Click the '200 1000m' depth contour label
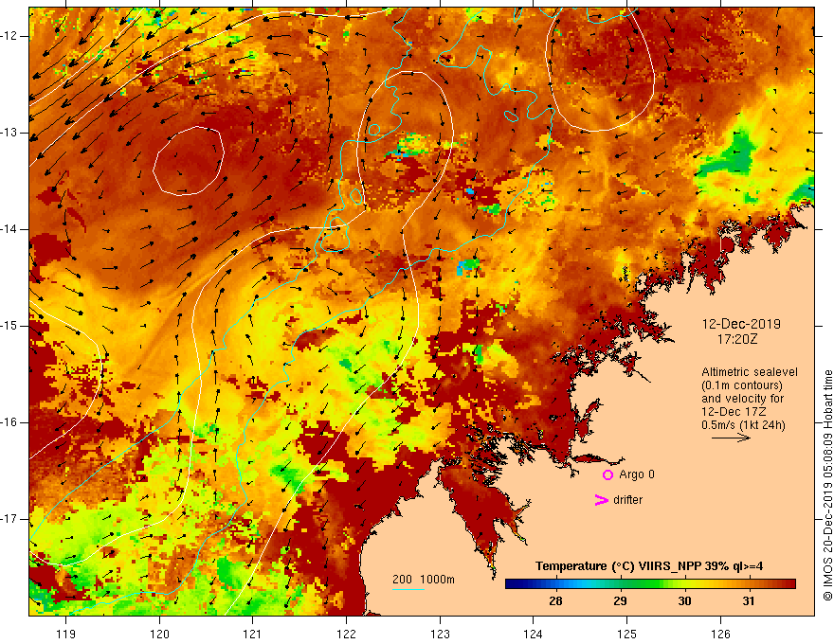834x644 pixels. point(424,580)
